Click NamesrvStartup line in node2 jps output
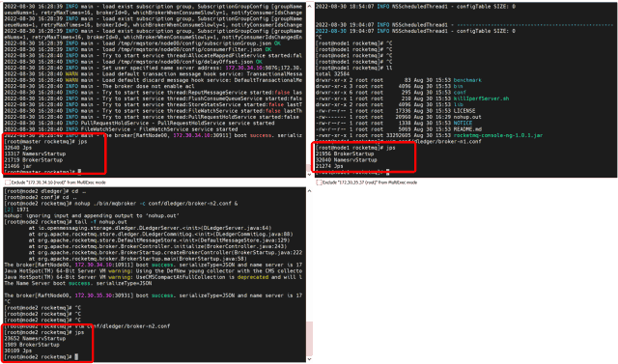This screenshot has height=364, width=618. tap(35, 338)
